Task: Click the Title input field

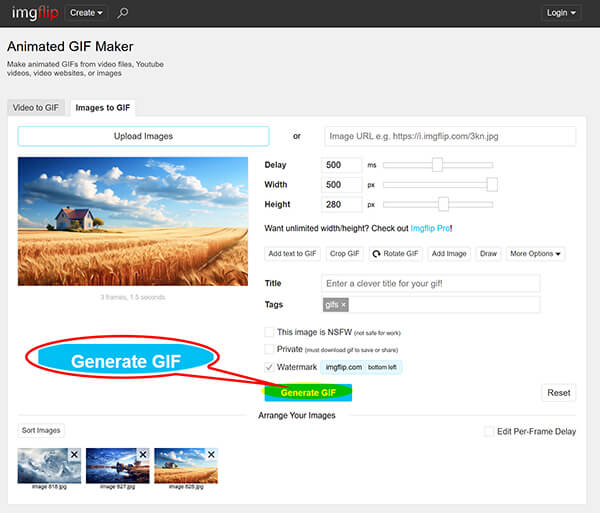Action: (x=430, y=284)
